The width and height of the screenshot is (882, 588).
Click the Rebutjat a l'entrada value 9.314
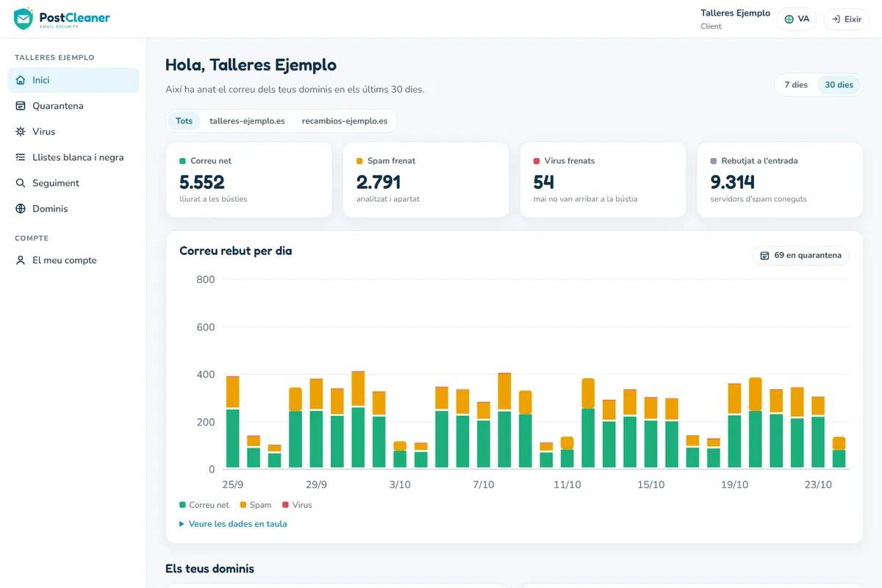click(x=733, y=182)
